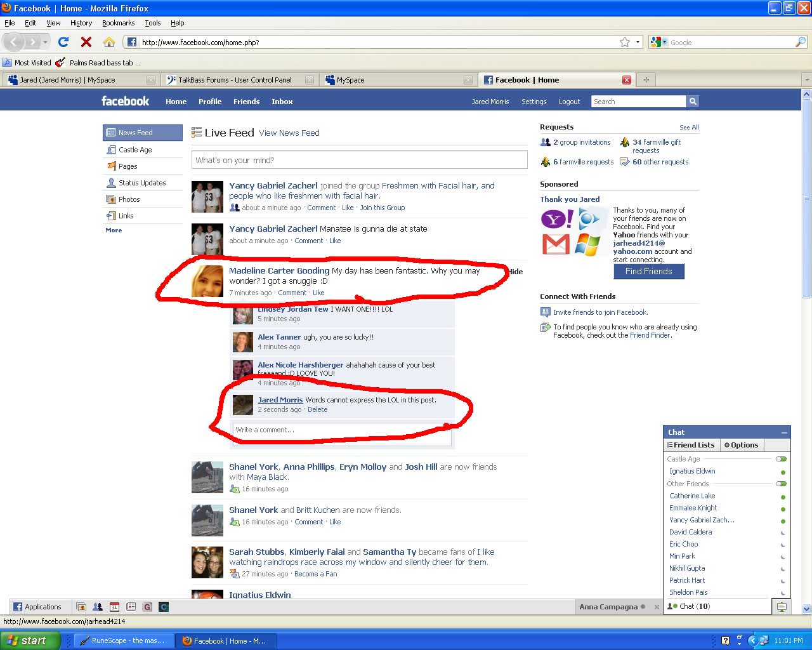This screenshot has width=812, height=650.
Task: Open Madeline Carter Gooding's profile photo
Action: pyautogui.click(x=207, y=281)
